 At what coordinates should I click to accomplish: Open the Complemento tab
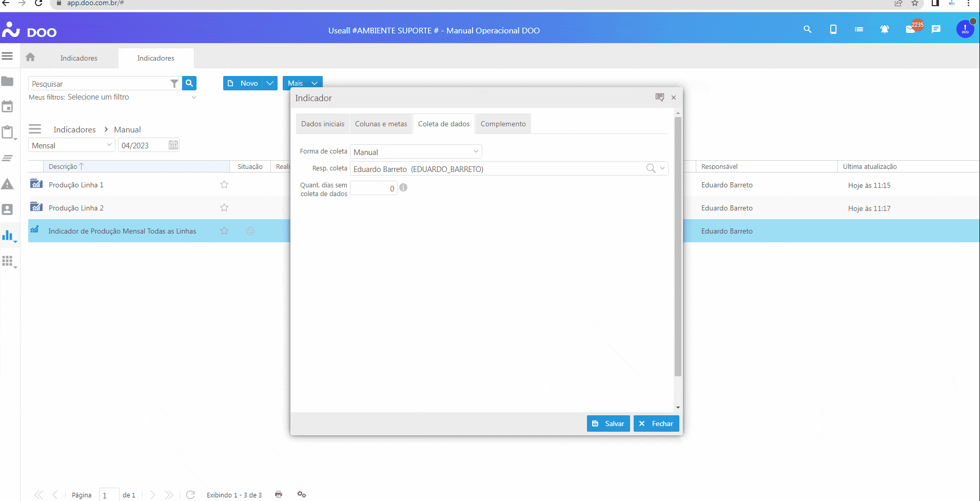tap(503, 124)
